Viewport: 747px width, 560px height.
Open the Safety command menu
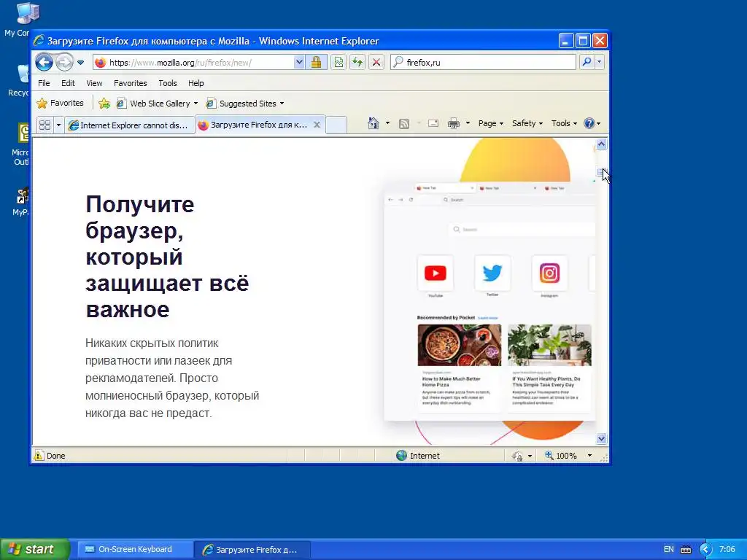pos(527,123)
